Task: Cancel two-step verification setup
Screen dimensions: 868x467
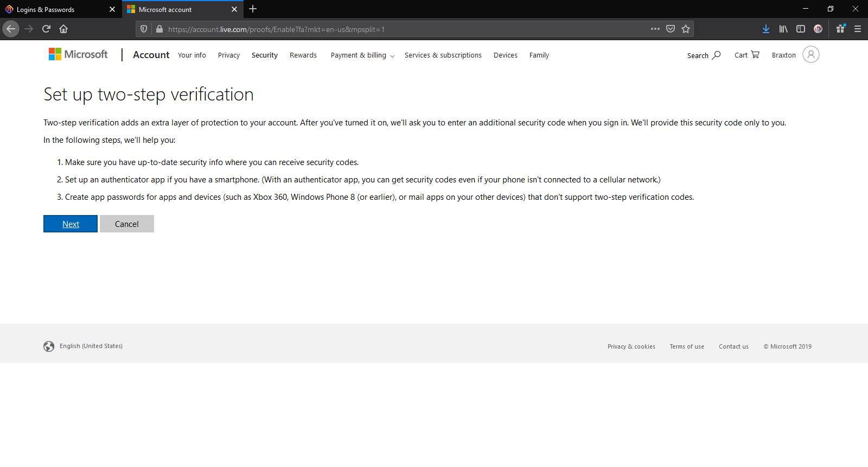Action: pos(127,224)
